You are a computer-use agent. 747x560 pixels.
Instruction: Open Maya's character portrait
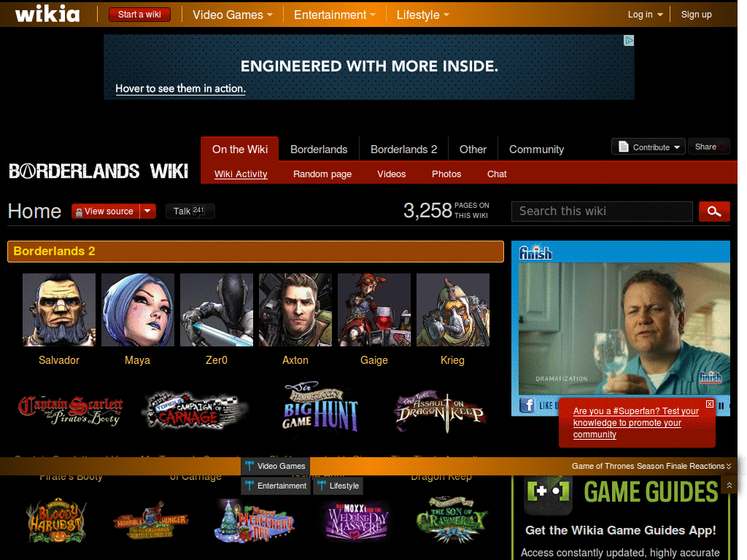(x=138, y=309)
